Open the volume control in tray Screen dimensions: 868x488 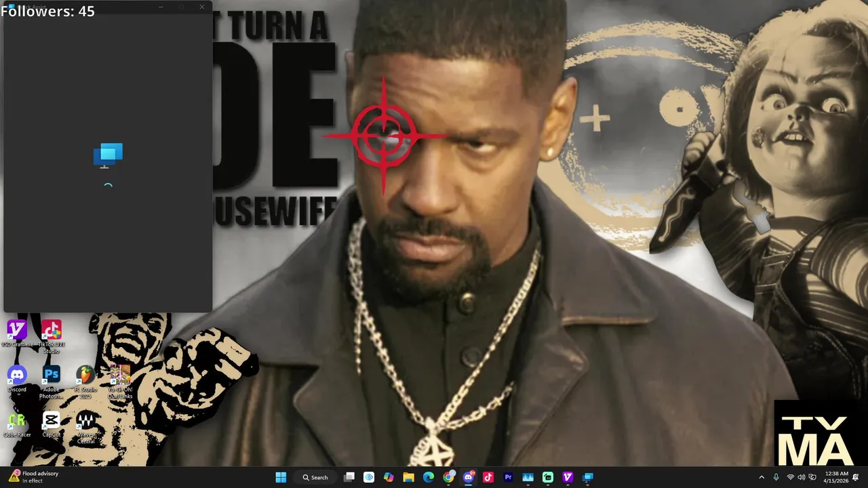[802, 477]
